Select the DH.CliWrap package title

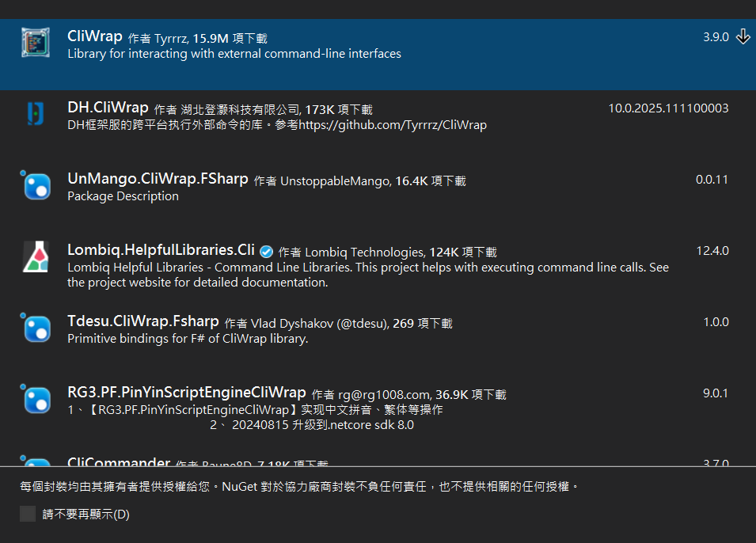coord(108,107)
